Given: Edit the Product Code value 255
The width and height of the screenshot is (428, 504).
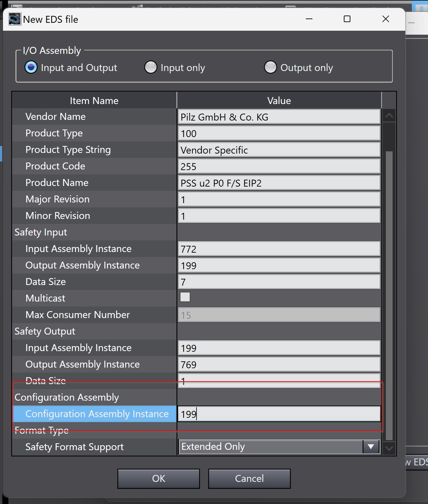Looking at the screenshot, I should point(279,166).
